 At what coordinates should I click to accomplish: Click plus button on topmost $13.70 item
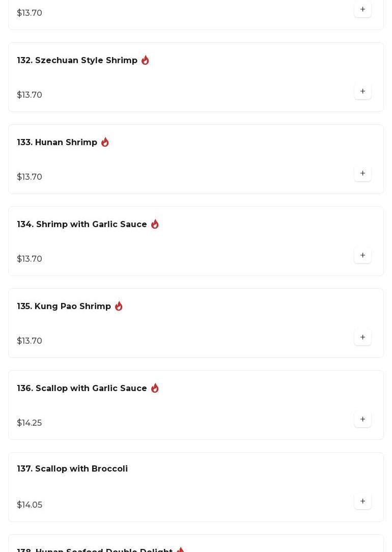362,10
